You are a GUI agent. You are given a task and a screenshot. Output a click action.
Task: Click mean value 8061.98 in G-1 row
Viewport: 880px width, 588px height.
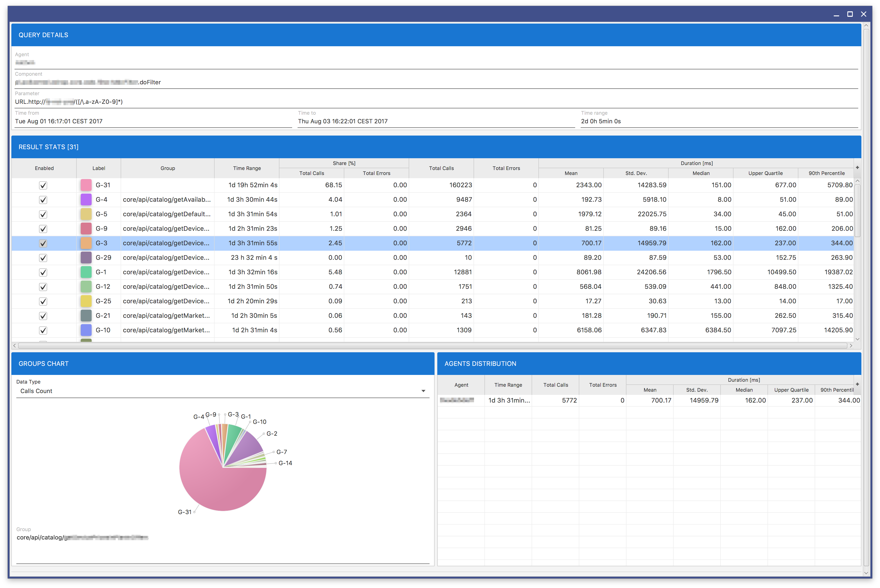(589, 272)
